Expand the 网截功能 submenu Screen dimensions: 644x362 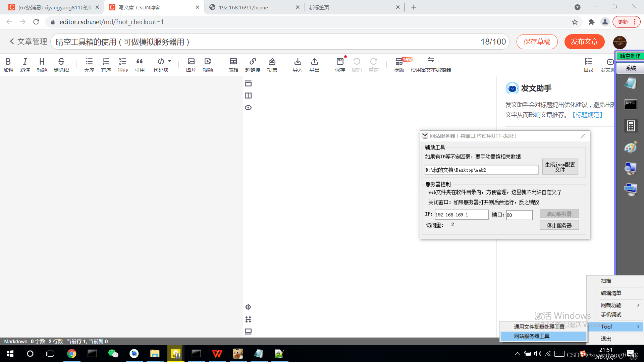click(615, 305)
